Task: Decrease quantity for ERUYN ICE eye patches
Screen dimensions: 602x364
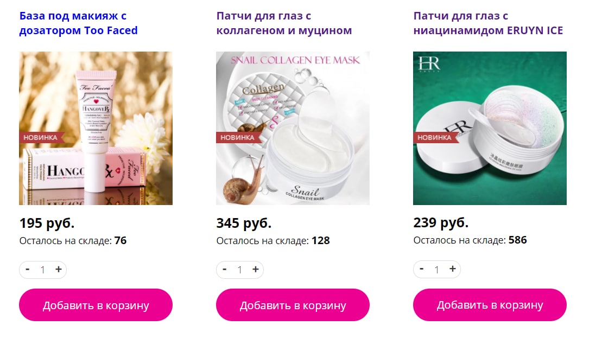Action: 422,269
